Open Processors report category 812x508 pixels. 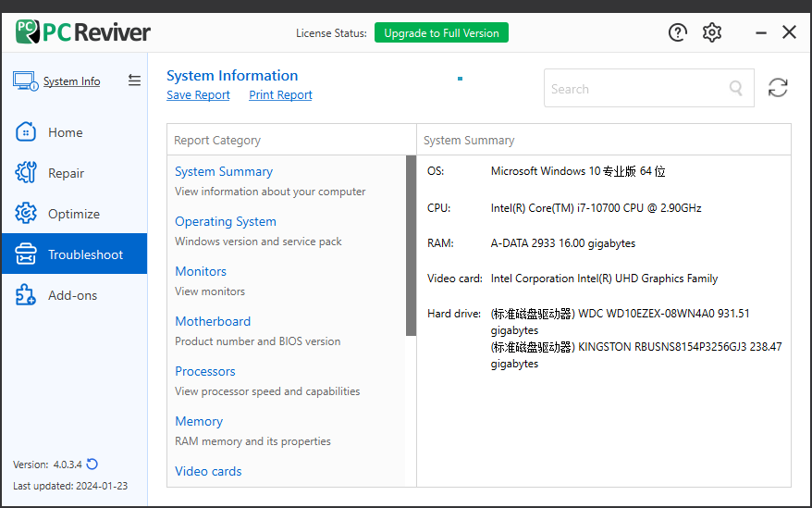[205, 371]
